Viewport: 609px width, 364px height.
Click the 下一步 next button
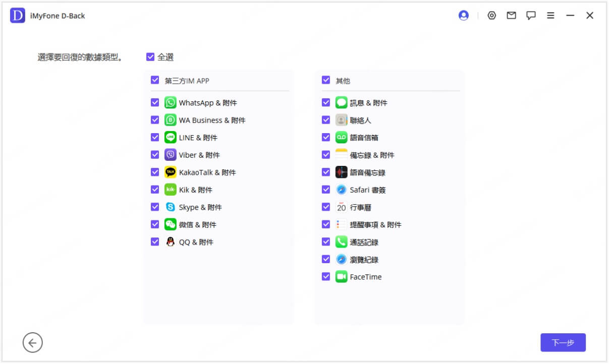click(x=563, y=342)
